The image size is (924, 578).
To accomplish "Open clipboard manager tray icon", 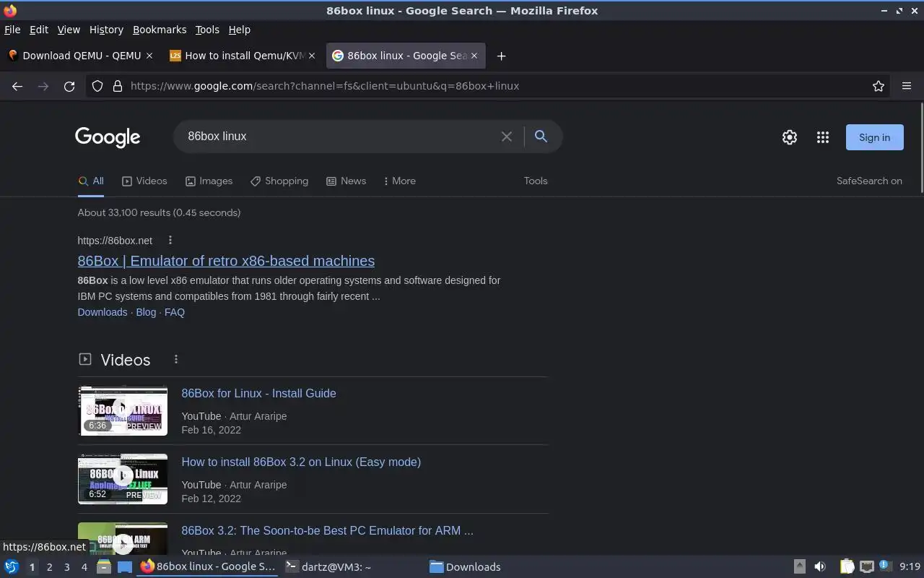I will point(847,567).
